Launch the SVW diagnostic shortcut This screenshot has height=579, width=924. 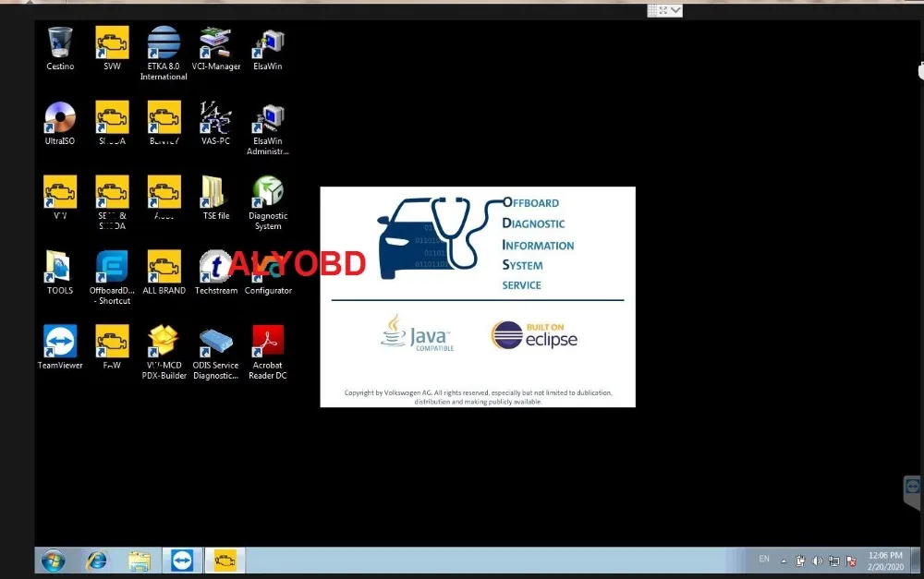click(112, 48)
